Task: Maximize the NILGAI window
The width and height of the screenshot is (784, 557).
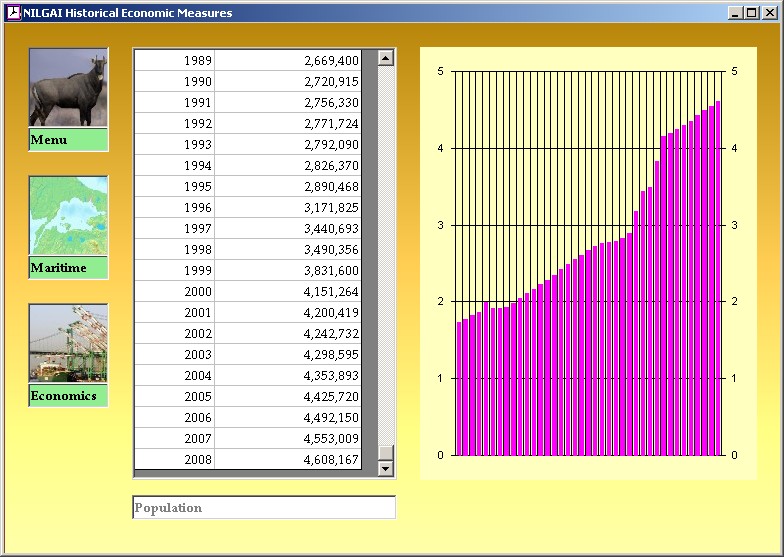Action: click(752, 13)
